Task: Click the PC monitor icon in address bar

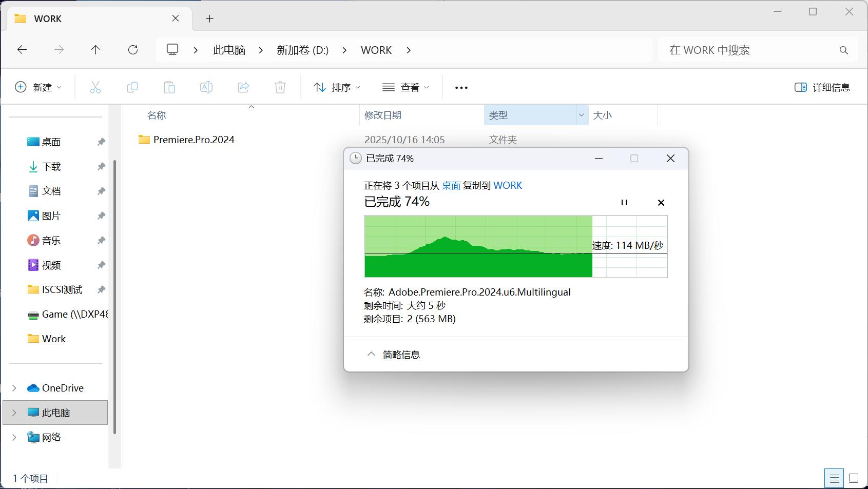Action: click(x=172, y=50)
